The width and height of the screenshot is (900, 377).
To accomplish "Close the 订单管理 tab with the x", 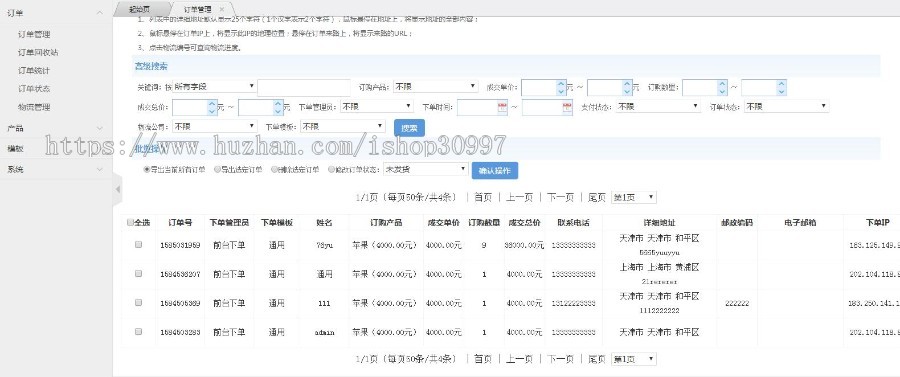I will [222, 9].
